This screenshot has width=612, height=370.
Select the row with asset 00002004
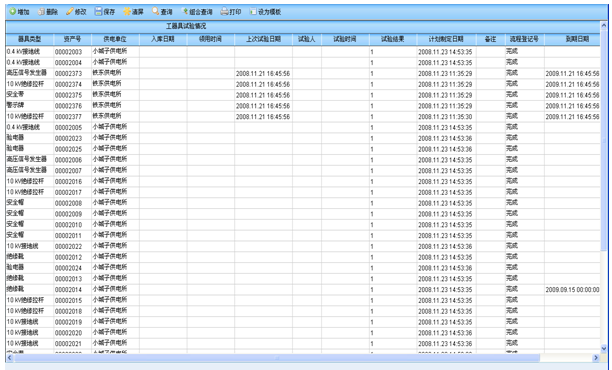pos(303,62)
